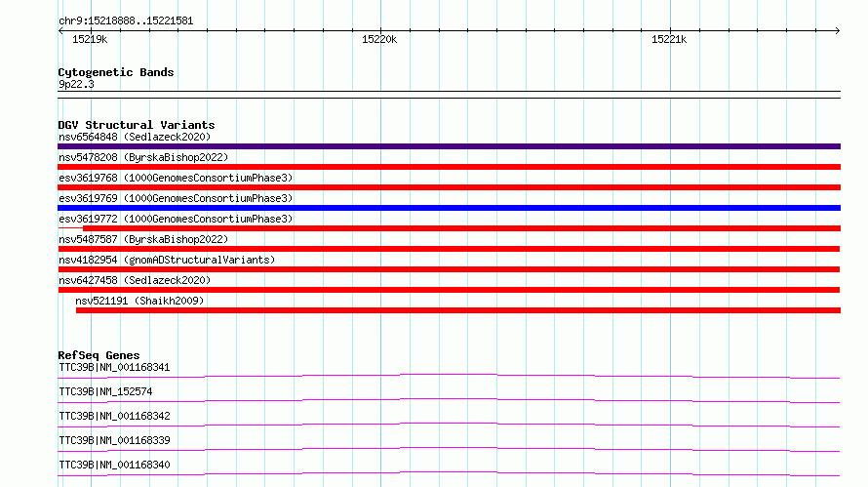The height and width of the screenshot is (487, 868).
Task: Click the 15220k ruler tick label
Action: pos(379,39)
